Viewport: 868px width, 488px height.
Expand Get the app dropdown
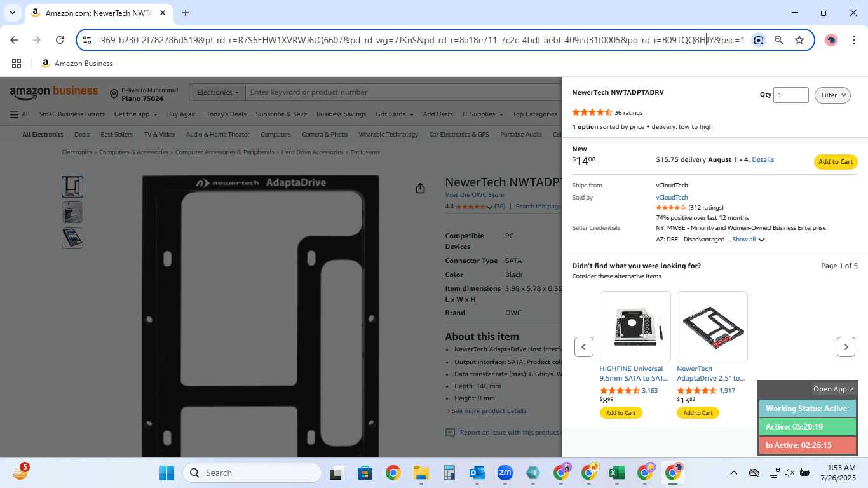(x=135, y=114)
